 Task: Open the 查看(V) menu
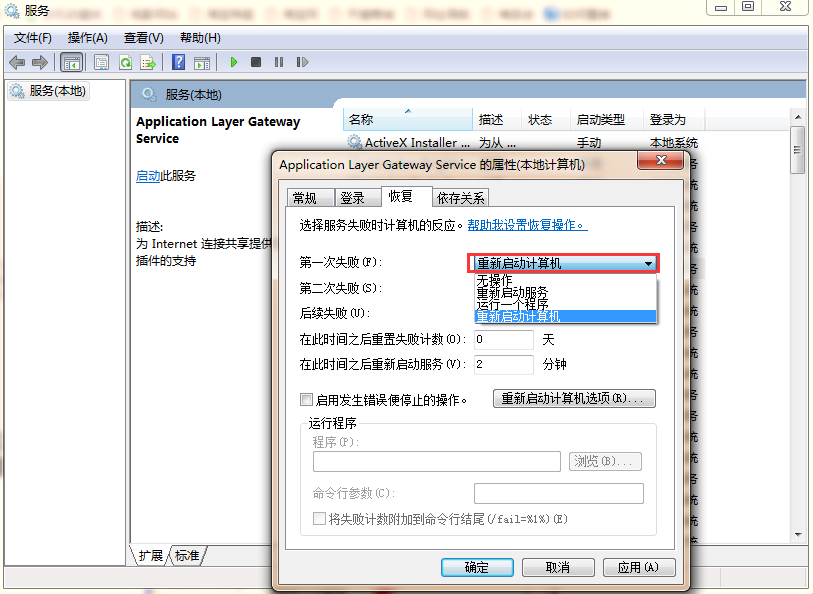click(x=144, y=38)
